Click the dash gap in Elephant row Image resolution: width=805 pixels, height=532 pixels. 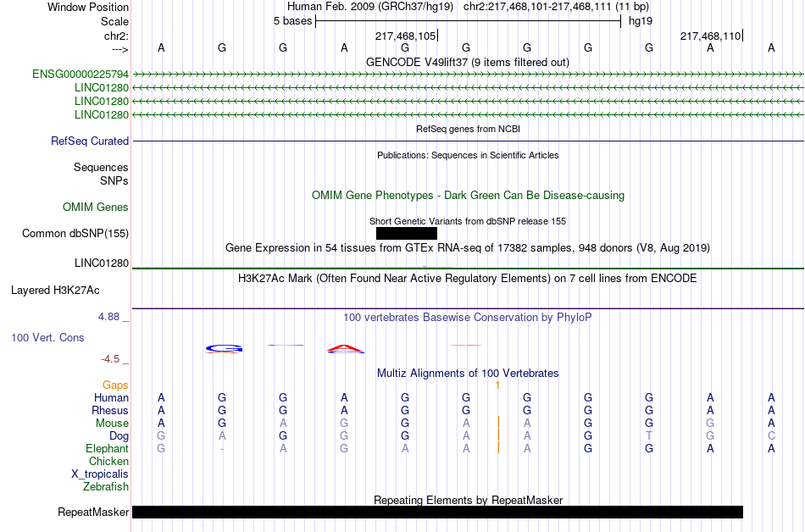point(222,449)
